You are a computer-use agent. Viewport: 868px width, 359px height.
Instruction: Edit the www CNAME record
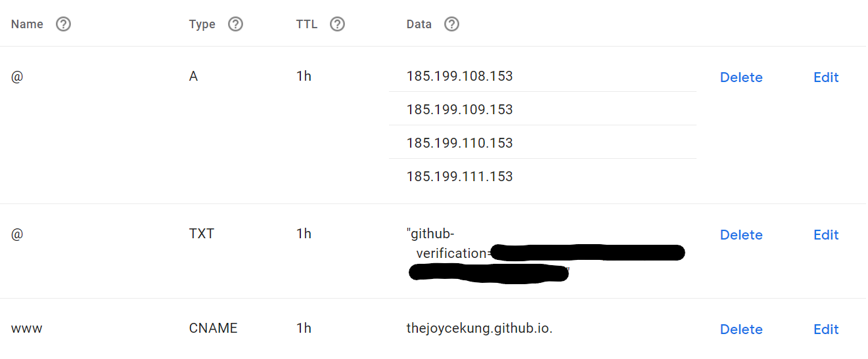pos(826,329)
